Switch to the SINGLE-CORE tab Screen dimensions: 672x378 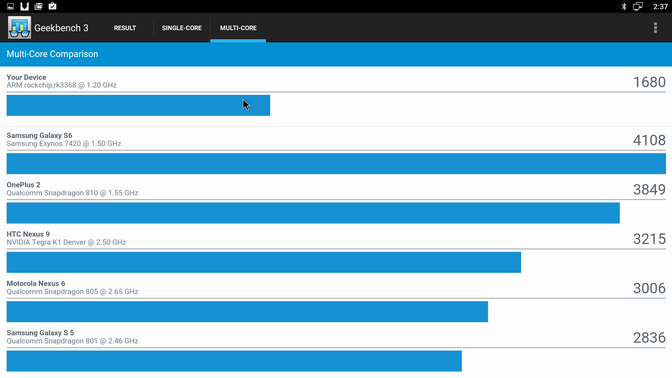click(x=182, y=28)
